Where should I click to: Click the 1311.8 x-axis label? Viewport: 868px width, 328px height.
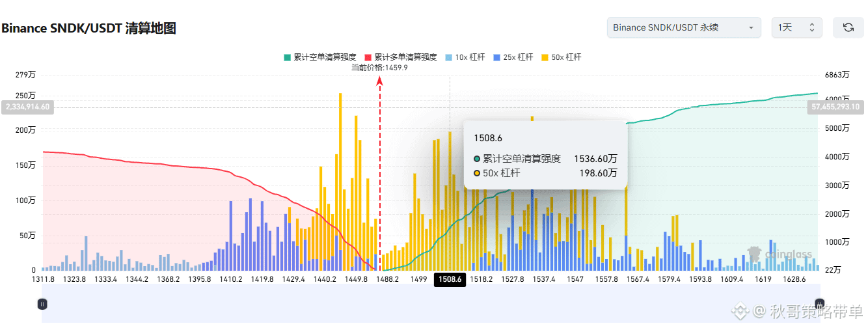tap(44, 279)
